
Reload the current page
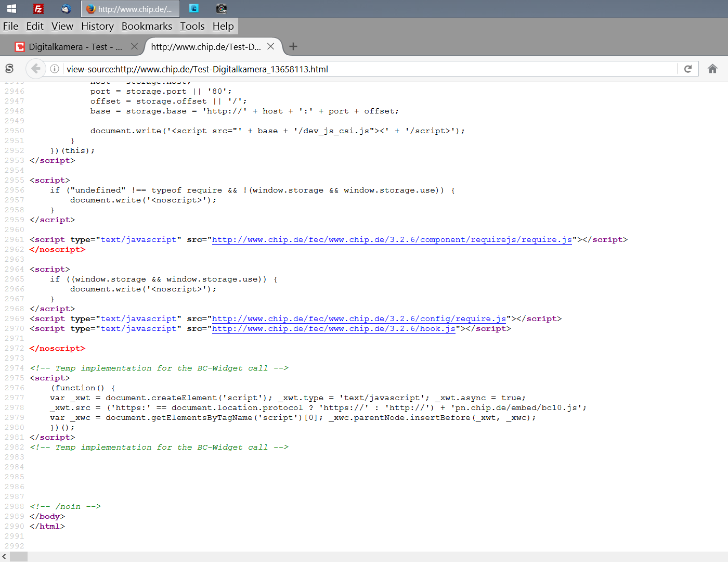click(x=688, y=69)
